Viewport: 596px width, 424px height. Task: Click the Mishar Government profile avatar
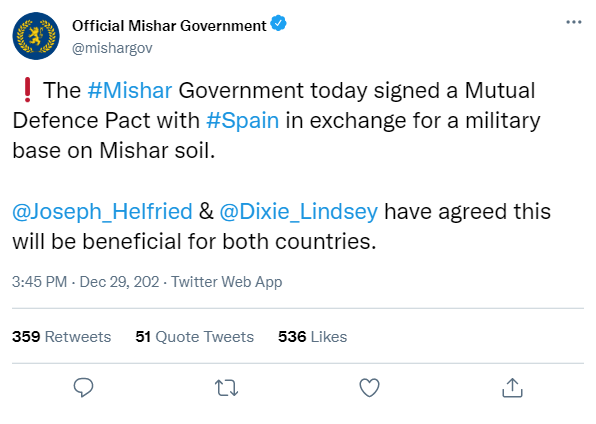coord(36,36)
